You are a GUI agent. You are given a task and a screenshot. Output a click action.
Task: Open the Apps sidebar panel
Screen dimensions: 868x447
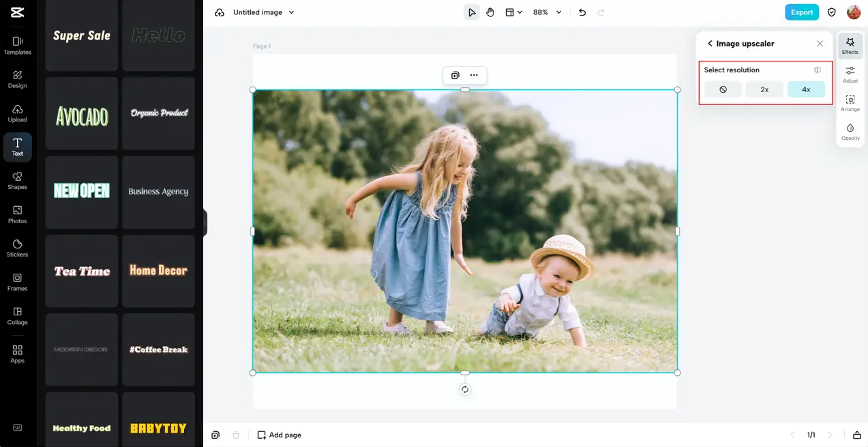point(17,354)
